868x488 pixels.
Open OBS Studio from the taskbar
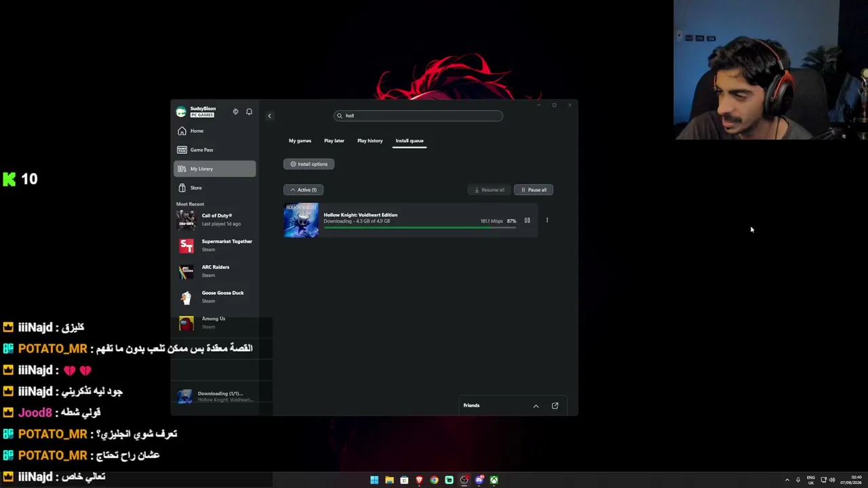click(x=464, y=480)
